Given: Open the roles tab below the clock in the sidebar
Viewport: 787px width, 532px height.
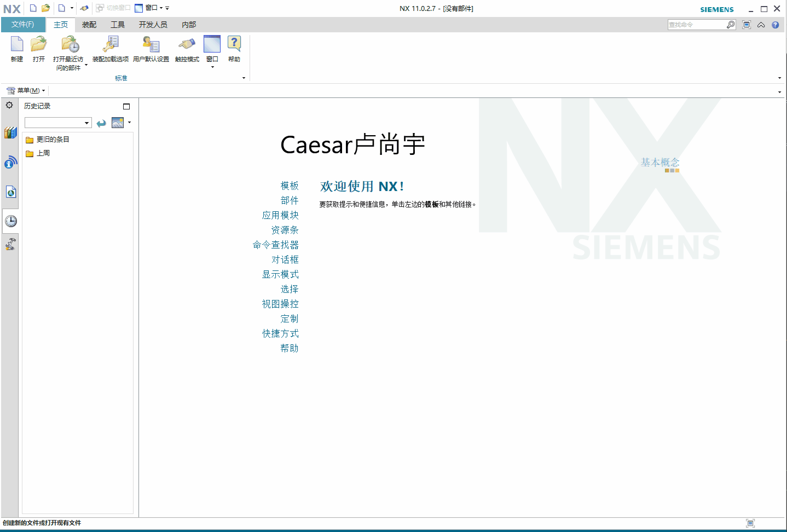Looking at the screenshot, I should tap(10, 244).
